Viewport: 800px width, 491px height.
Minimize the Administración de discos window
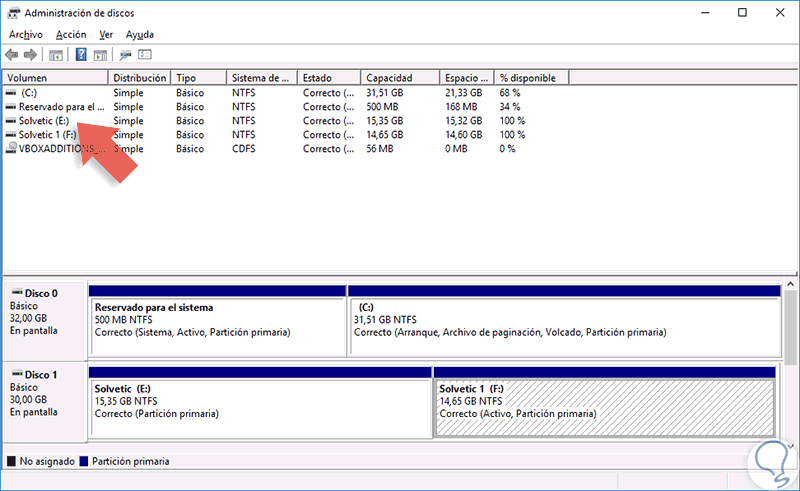pyautogui.click(x=705, y=13)
